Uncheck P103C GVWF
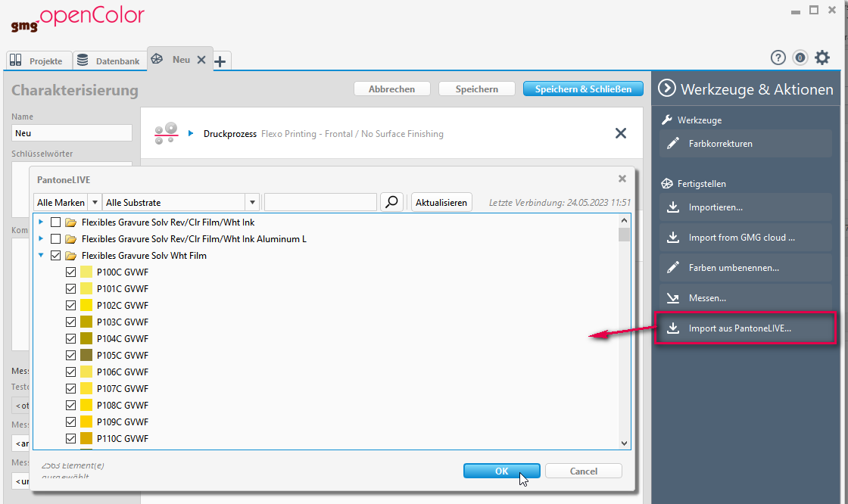 pos(71,322)
